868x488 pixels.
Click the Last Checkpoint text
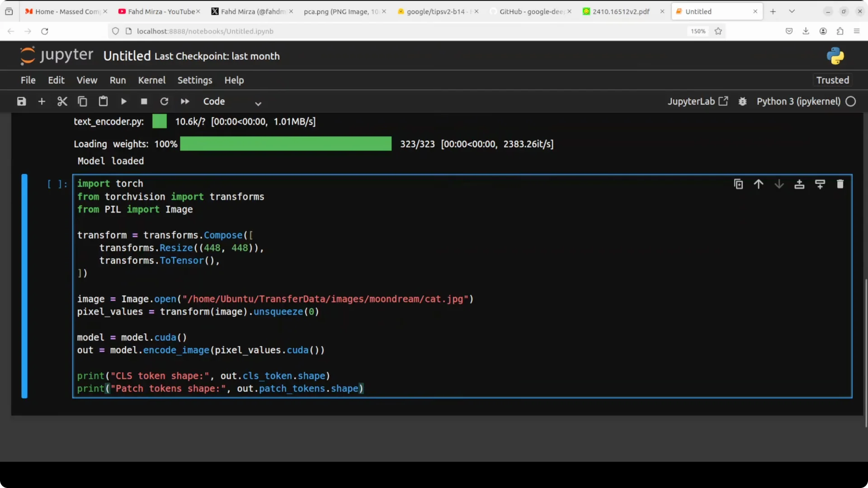click(x=217, y=56)
